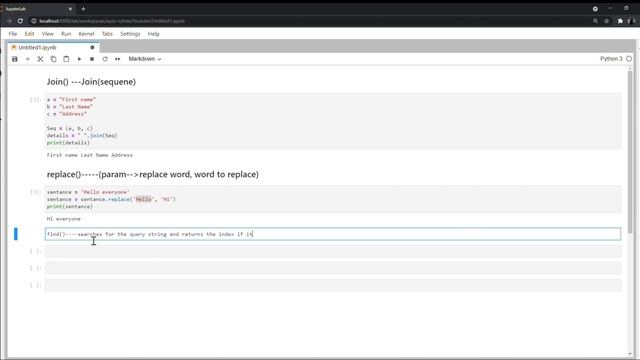
Task: Reload the page using the browser refresh icon
Action: (x=20, y=21)
